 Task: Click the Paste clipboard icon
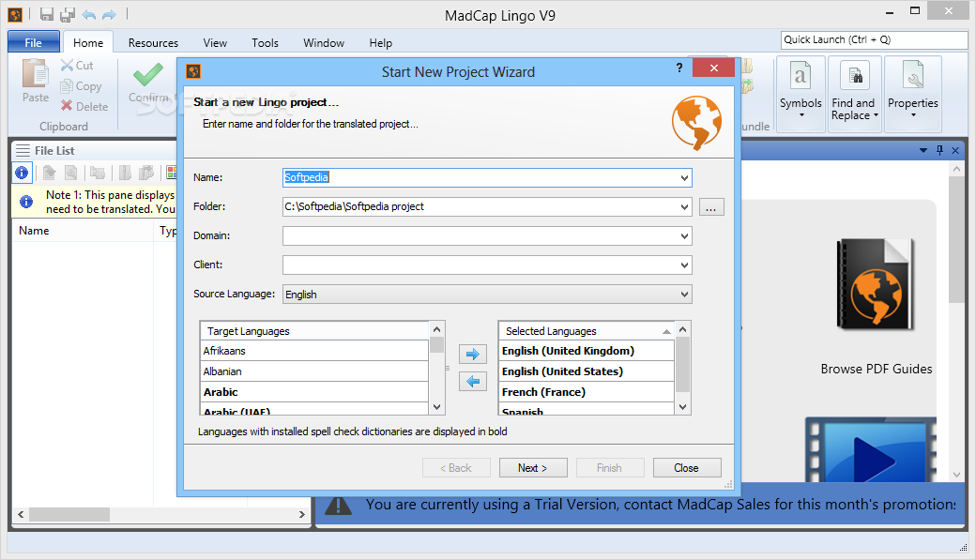pos(36,73)
